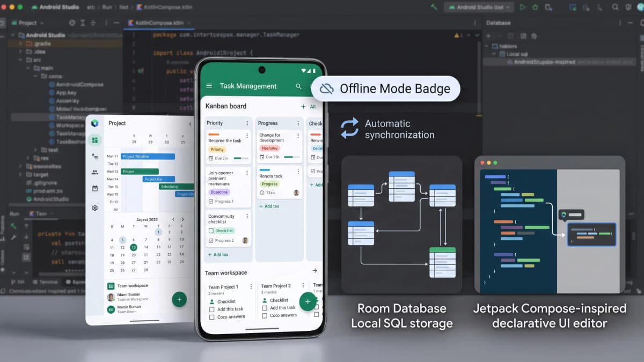Click the Team workspace arrow on the phone

point(315,271)
